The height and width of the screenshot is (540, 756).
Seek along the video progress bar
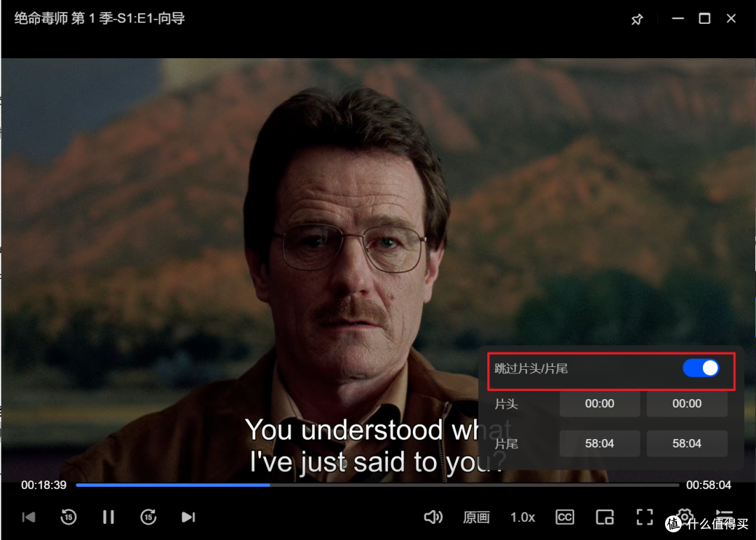click(x=377, y=485)
